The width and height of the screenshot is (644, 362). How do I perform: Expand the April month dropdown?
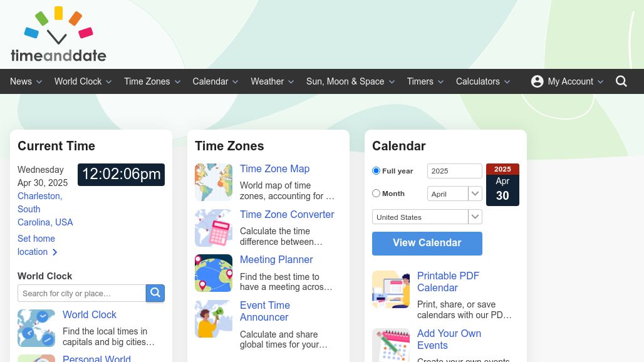455,194
